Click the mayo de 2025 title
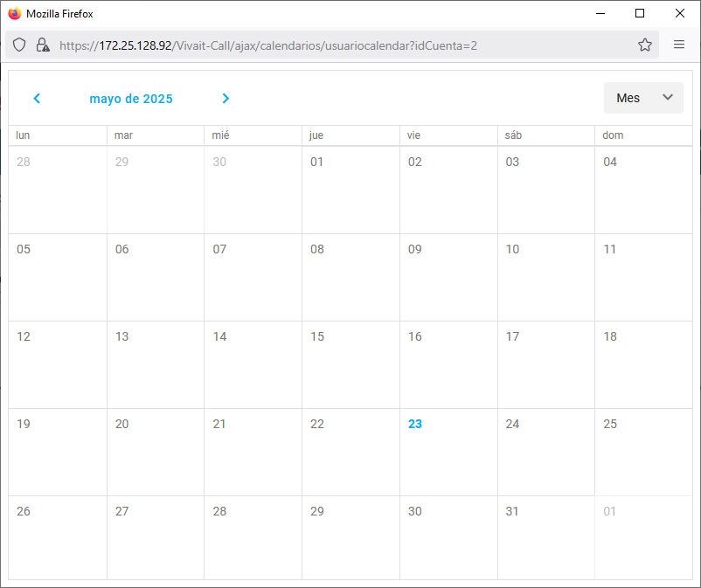 [131, 99]
